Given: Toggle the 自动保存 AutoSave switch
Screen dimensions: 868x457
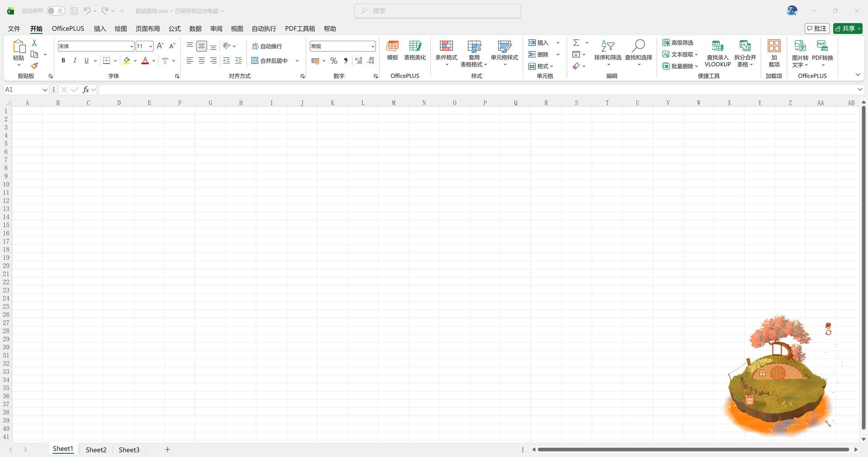Looking at the screenshot, I should point(56,11).
